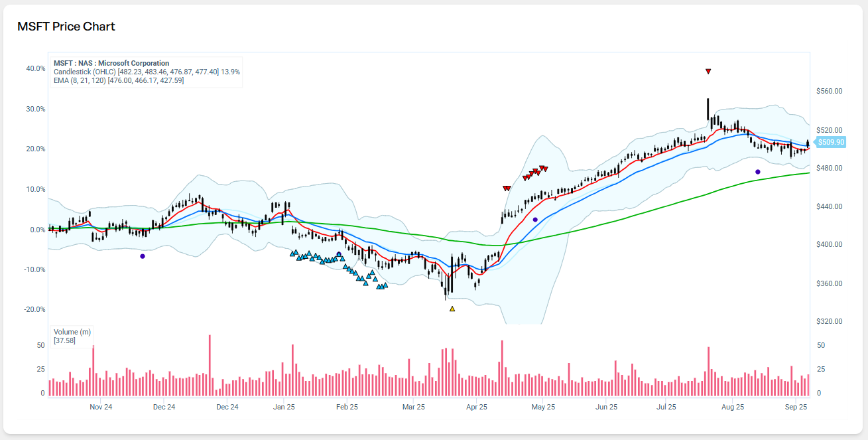
Task: Click the $509.90 current price label
Action: coord(830,142)
